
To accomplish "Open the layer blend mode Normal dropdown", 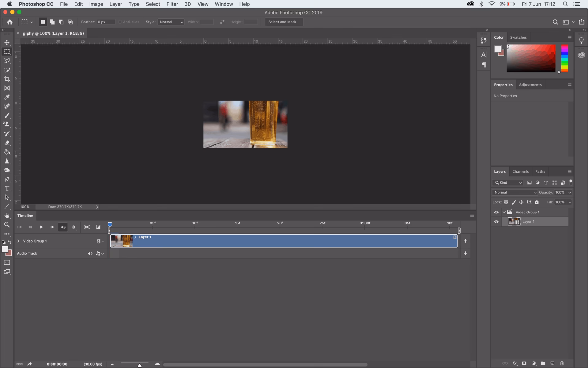I will click(x=514, y=192).
